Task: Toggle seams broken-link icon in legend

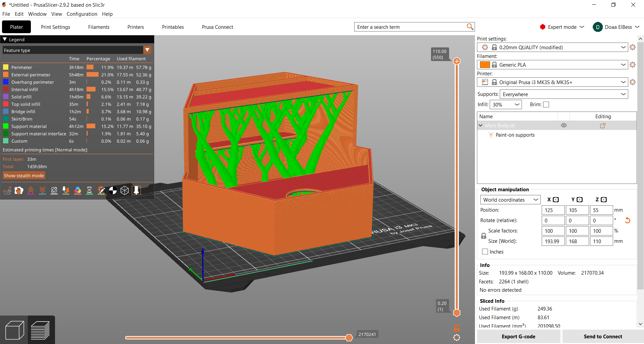Action: [54, 191]
